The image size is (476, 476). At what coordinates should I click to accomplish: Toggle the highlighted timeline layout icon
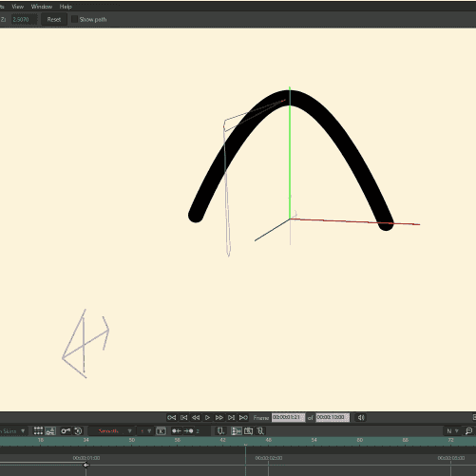[236, 431]
